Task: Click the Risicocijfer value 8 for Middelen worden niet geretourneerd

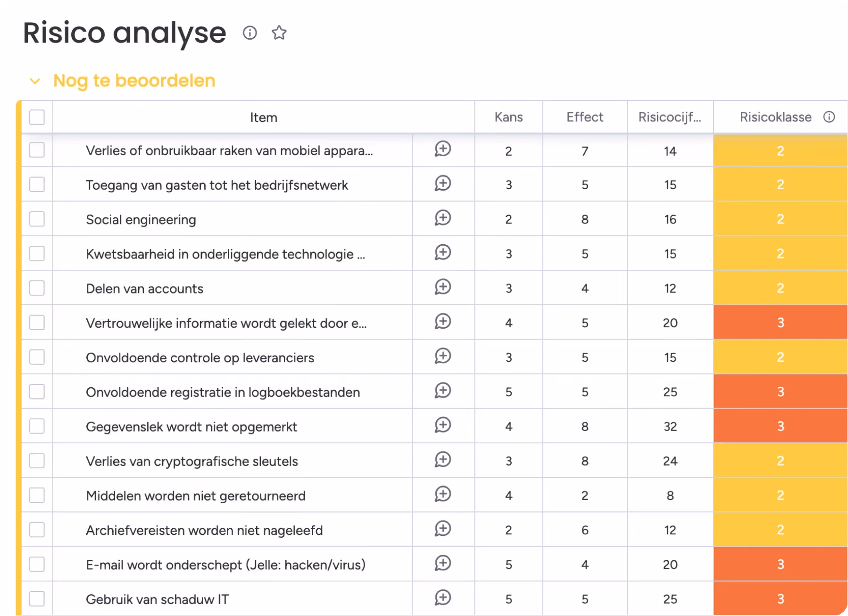Action: click(x=670, y=495)
